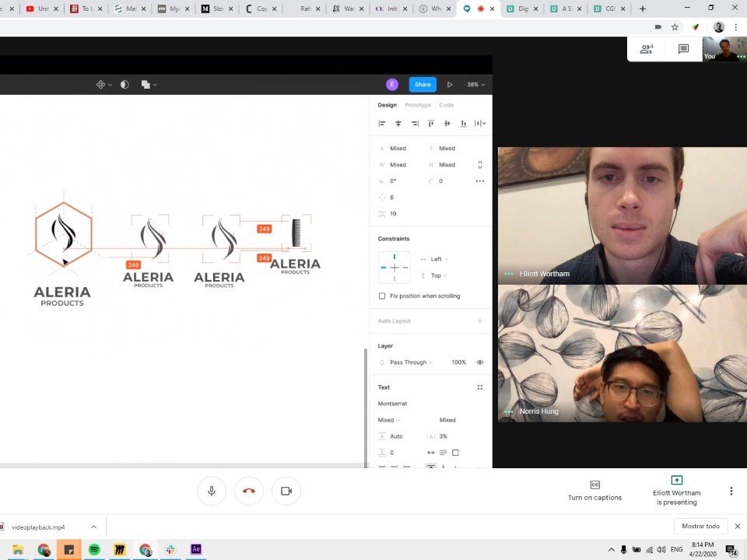
Task: Click Norris Hung video tile
Action: 622,353
